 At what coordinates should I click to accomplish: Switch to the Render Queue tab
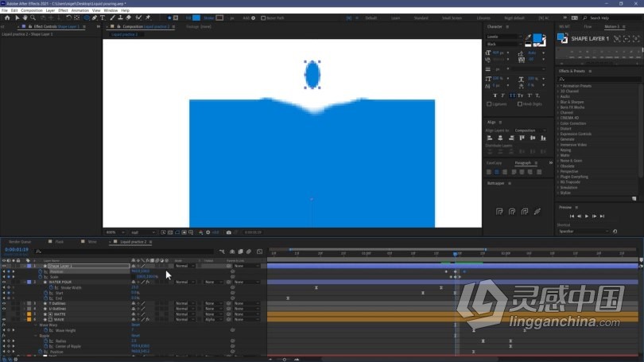pos(20,242)
